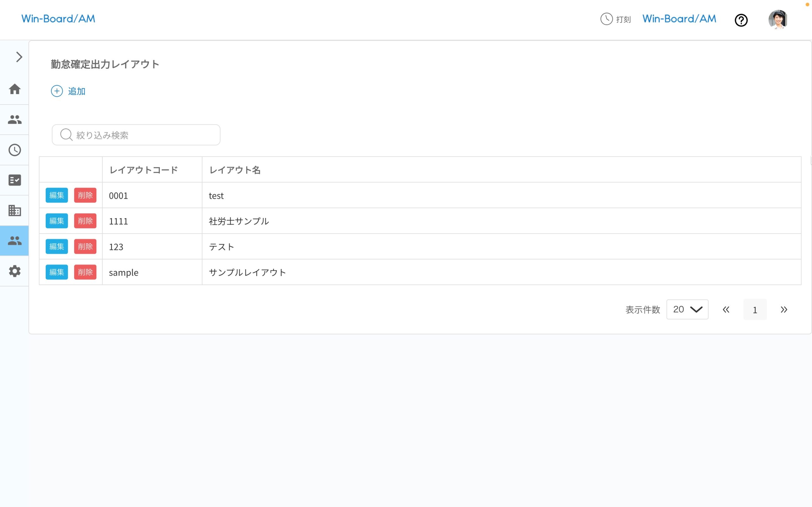
Task: Click the Win-Board/AM logo
Action: tap(58, 18)
